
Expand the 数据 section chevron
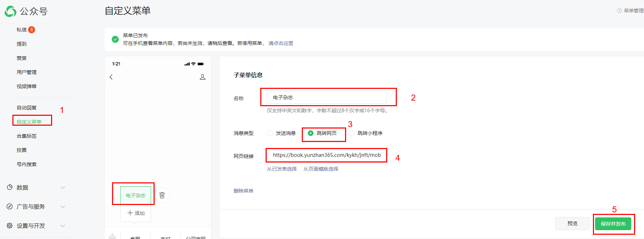pos(63,187)
